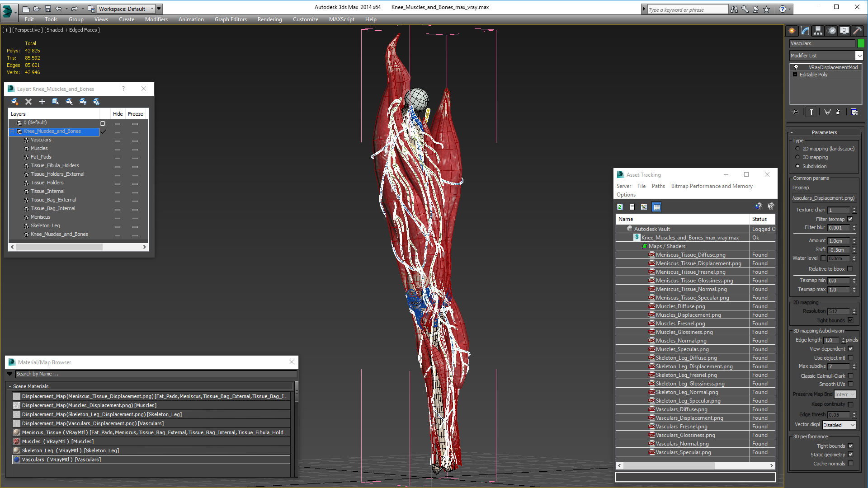
Task: Open the Rendering menu
Action: pyautogui.click(x=269, y=19)
